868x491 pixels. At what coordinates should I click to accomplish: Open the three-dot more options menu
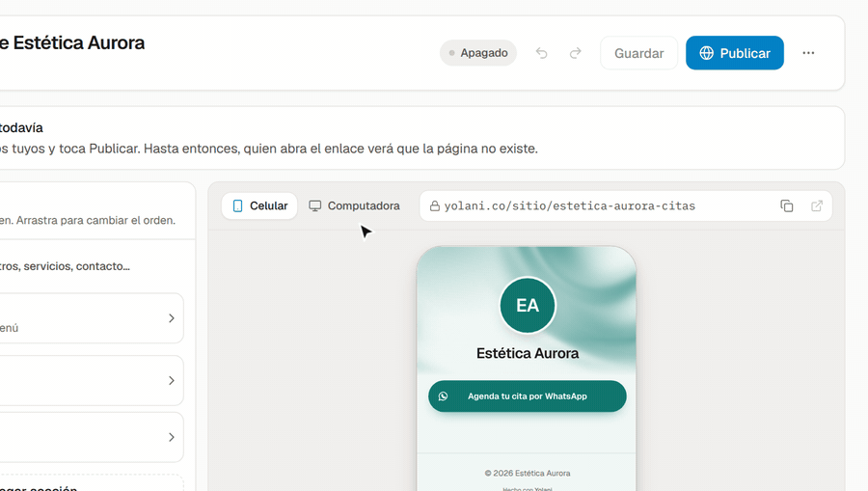pyautogui.click(x=808, y=53)
